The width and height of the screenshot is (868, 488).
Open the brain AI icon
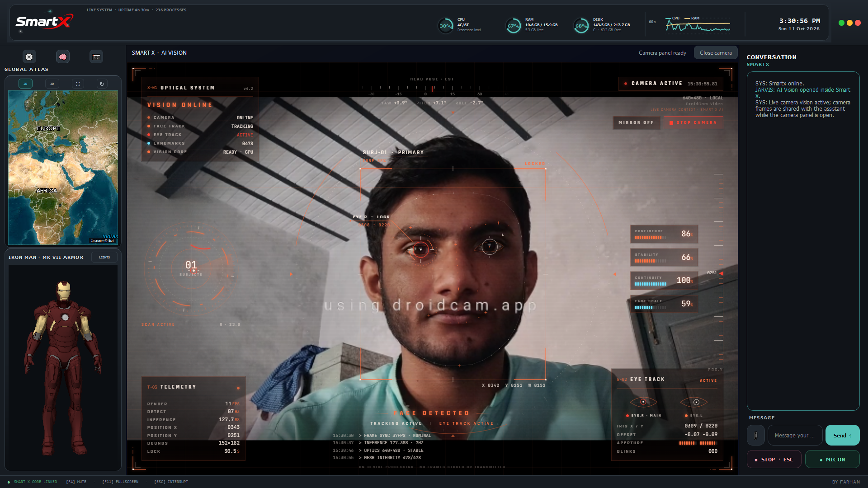click(63, 57)
